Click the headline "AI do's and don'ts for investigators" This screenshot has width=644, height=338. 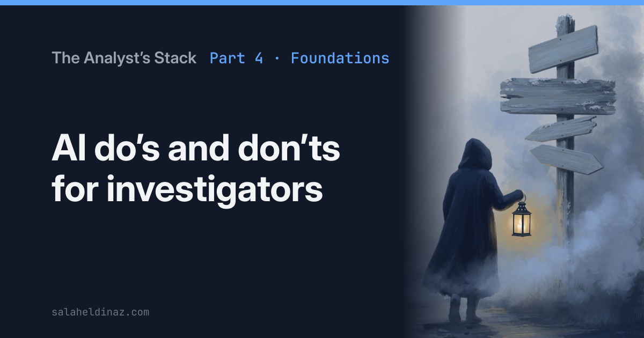pos(196,168)
